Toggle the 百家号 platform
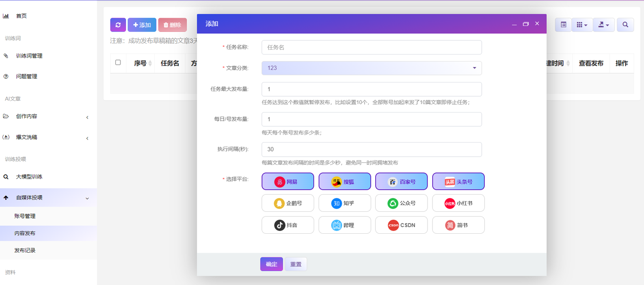Screen dimensions: 644x285 coord(401,182)
